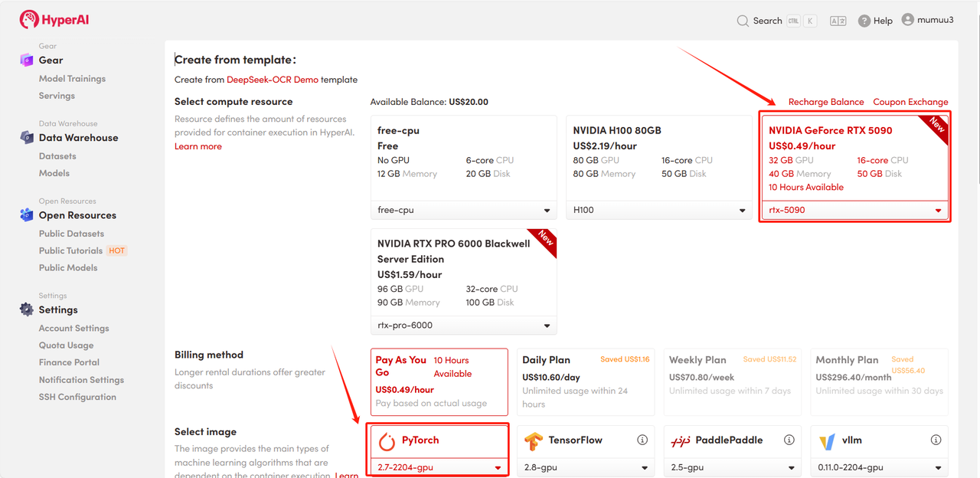Image resolution: width=980 pixels, height=478 pixels.
Task: Select the NVIDIA H100 80GB resource card
Action: pos(658,158)
